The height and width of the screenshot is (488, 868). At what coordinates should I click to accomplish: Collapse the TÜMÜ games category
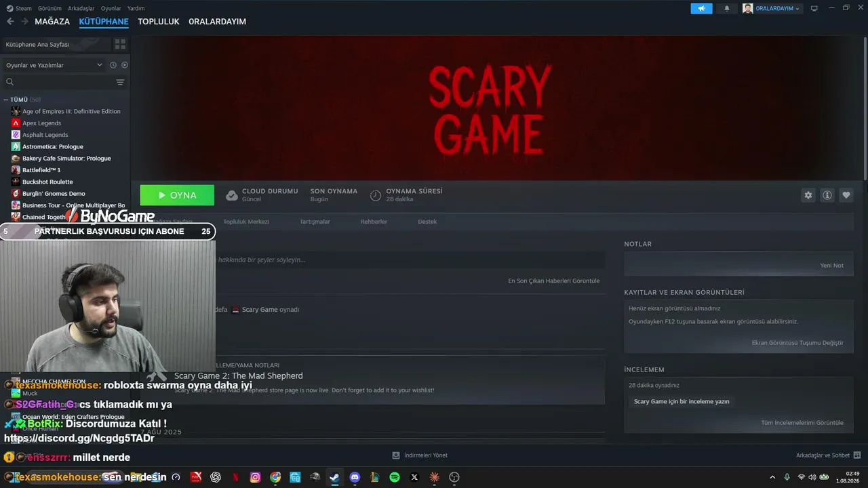6,100
